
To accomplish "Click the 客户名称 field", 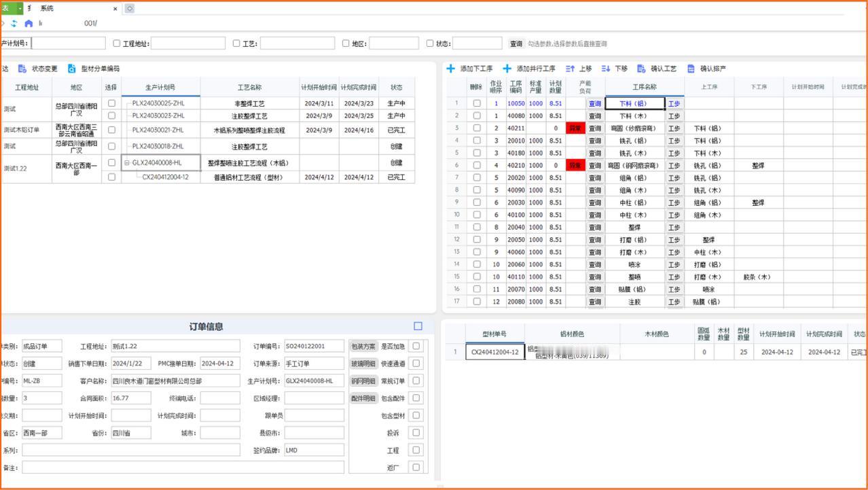I will pyautogui.click(x=176, y=381).
